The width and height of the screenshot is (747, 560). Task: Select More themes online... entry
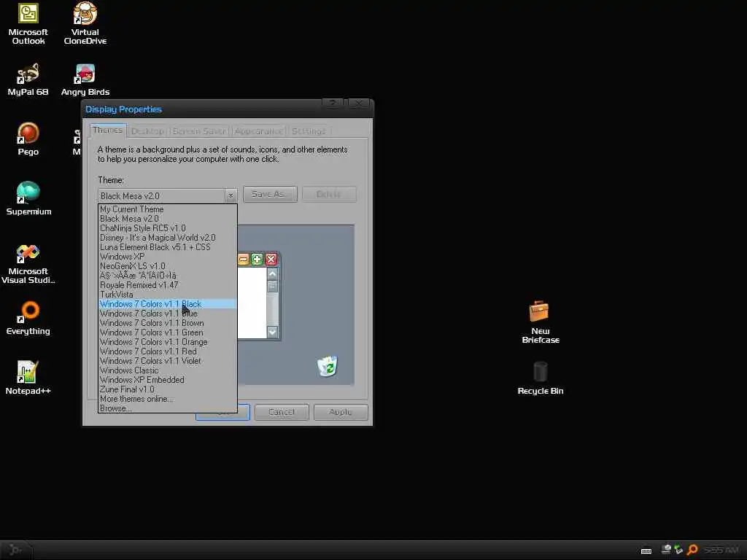(167, 399)
